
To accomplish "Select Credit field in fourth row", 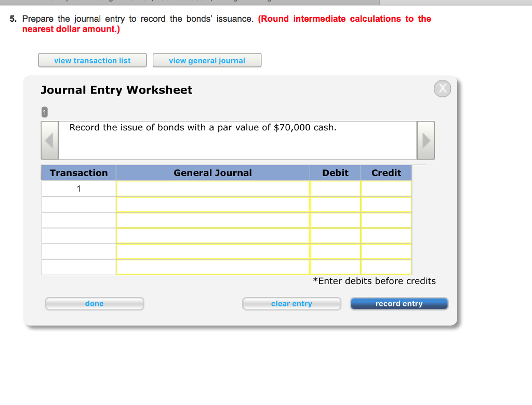I will coord(386,236).
